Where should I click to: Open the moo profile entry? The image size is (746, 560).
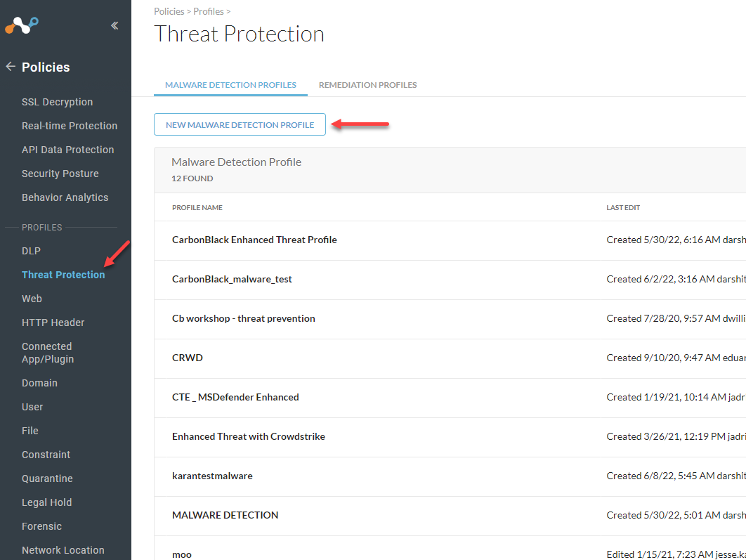point(181,554)
